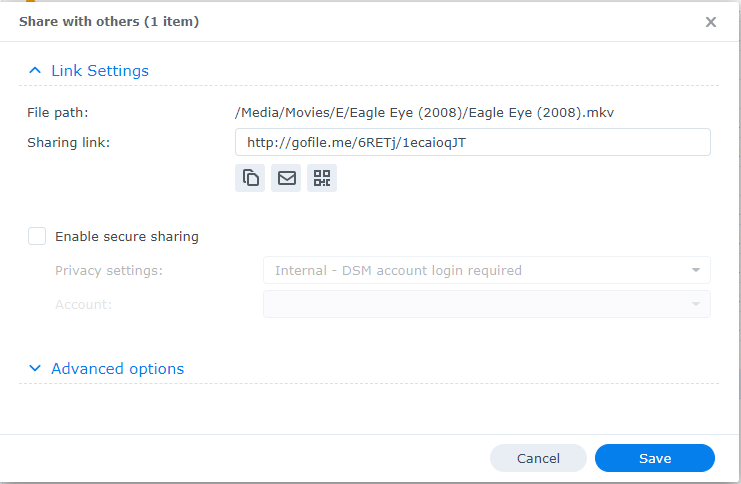Click the Eagle Eye file path text
Image resolution: width=741 pixels, height=484 pixels.
(424, 112)
